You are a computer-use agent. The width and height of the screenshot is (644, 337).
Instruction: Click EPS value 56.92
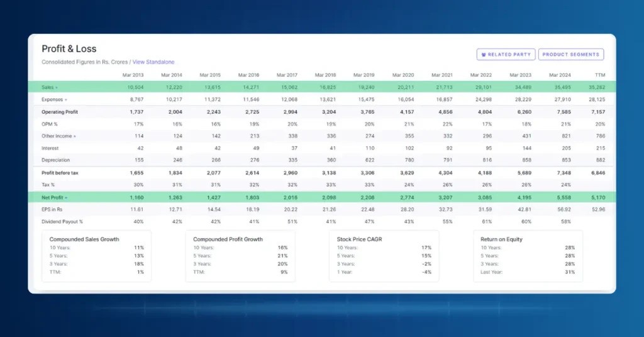pyautogui.click(x=564, y=209)
